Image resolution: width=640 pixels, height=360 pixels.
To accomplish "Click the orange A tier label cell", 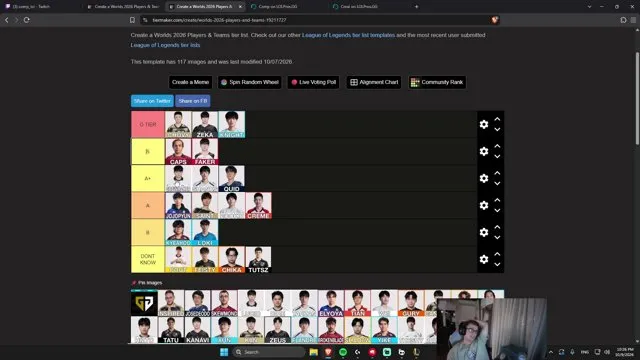I will 148,205.
